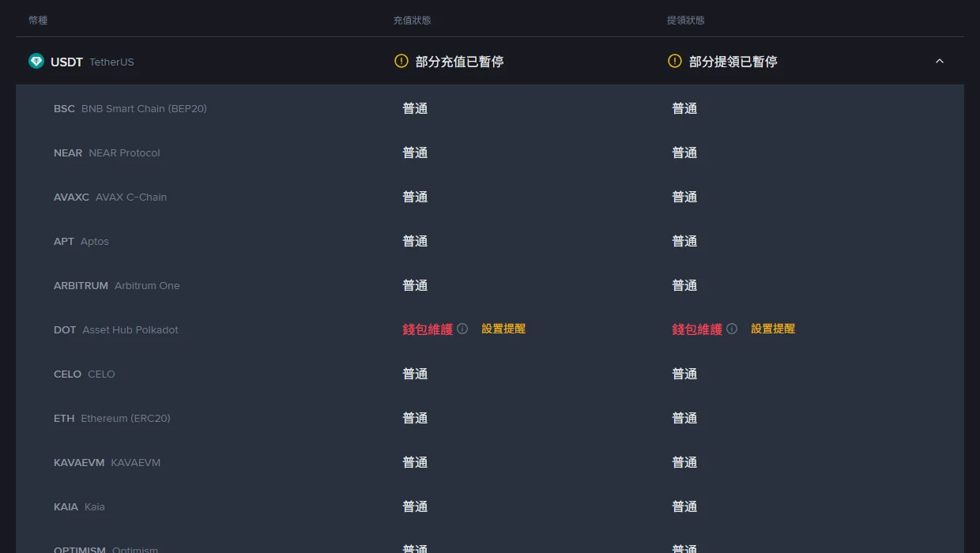Click NEAR withdrawal status 普通

pyautogui.click(x=684, y=152)
